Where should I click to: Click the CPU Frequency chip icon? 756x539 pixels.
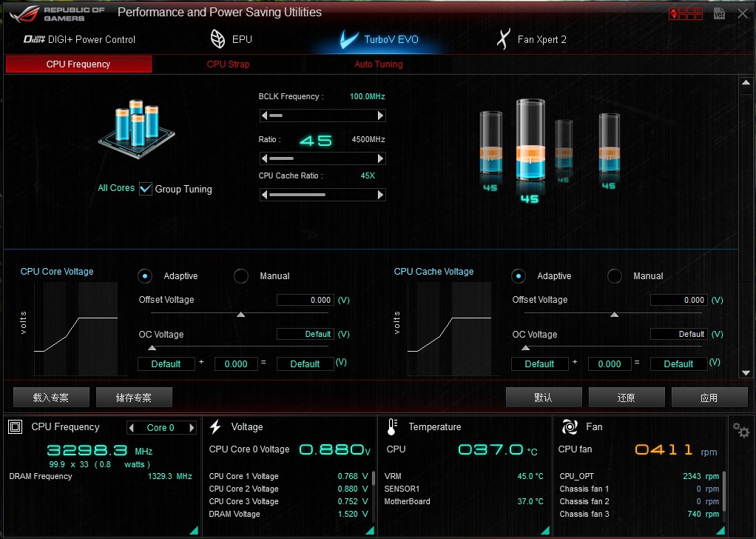(x=16, y=427)
